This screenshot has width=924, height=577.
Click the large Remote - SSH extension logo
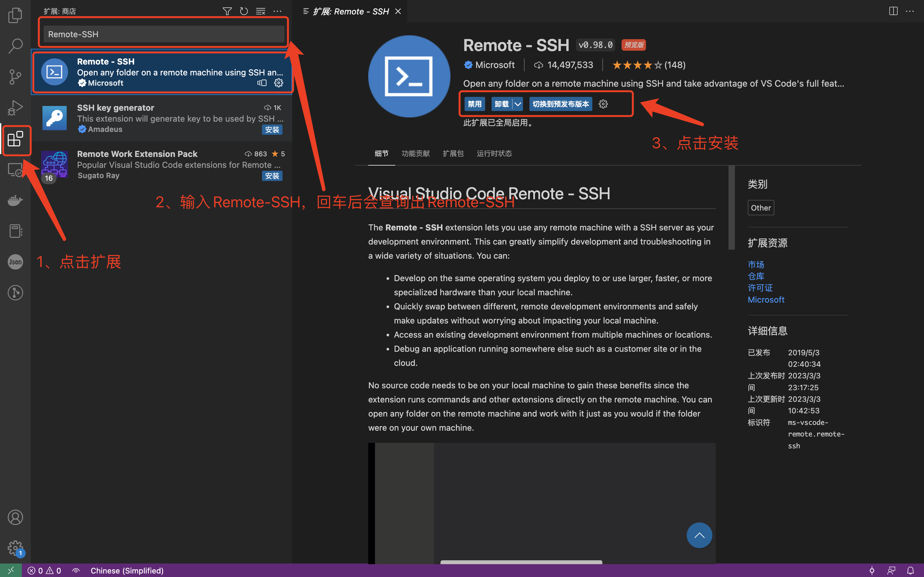pyautogui.click(x=409, y=76)
